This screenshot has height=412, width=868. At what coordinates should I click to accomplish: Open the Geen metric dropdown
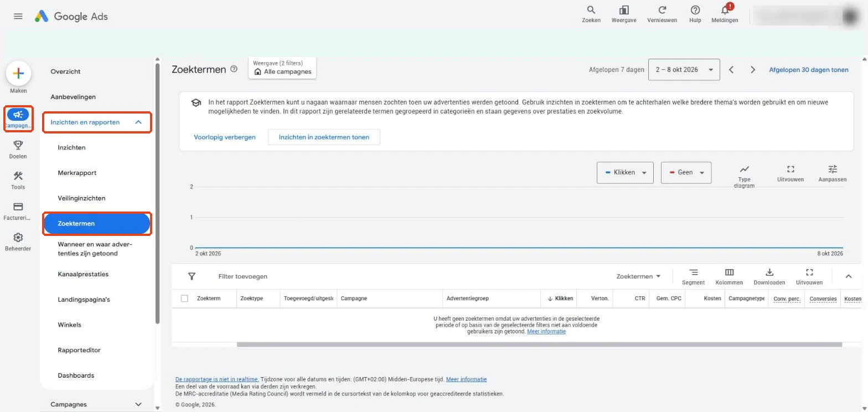point(686,172)
